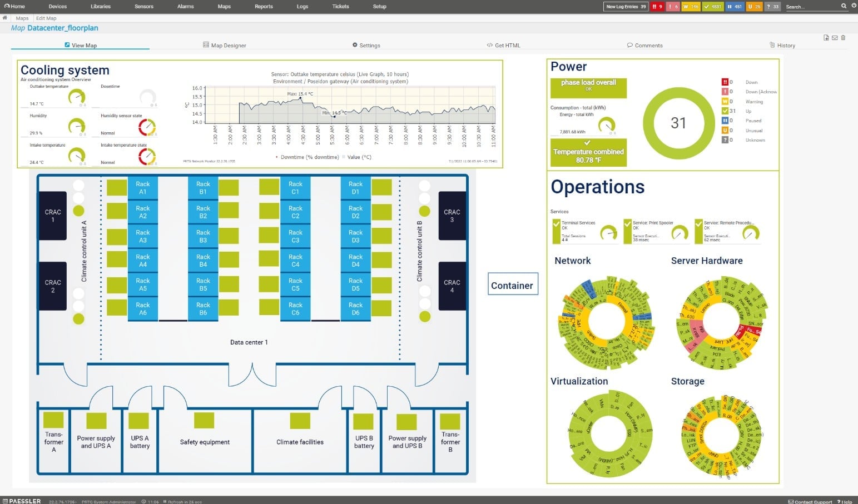The height and width of the screenshot is (504, 858).
Task: Click the phase load overall tile
Action: 588,88
